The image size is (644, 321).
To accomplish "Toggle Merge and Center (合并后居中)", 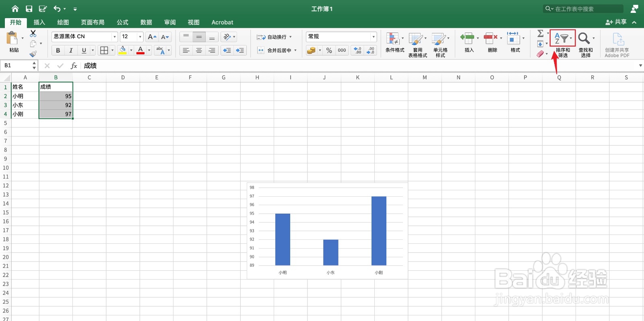I will (277, 50).
